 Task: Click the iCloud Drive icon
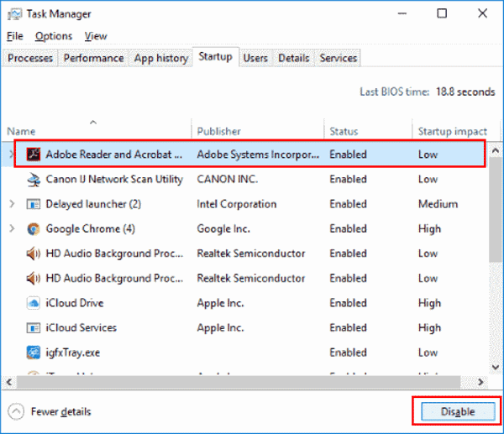pyautogui.click(x=33, y=303)
